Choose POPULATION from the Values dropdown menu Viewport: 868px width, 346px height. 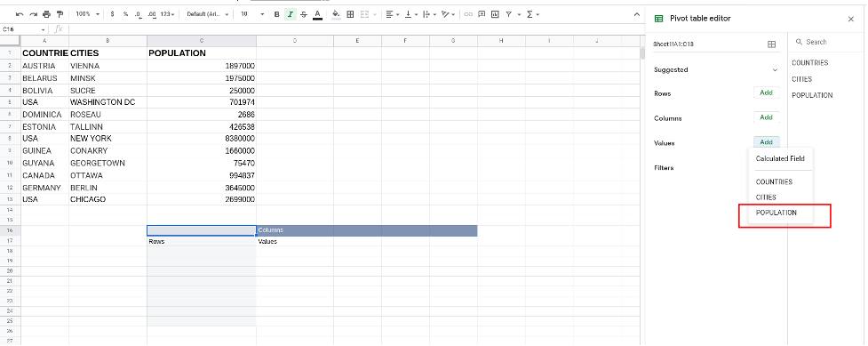pos(776,213)
